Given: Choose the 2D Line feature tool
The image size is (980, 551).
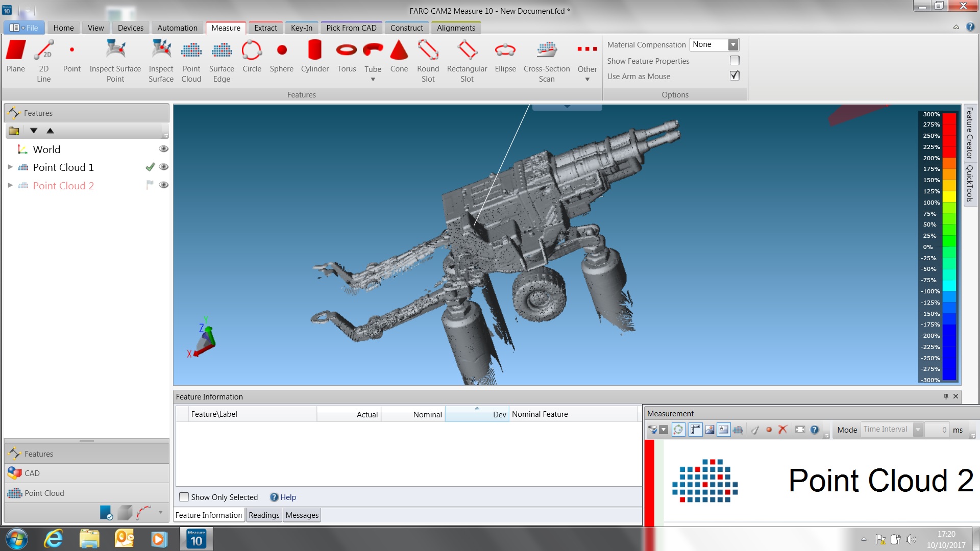Looking at the screenshot, I should 44,61.
